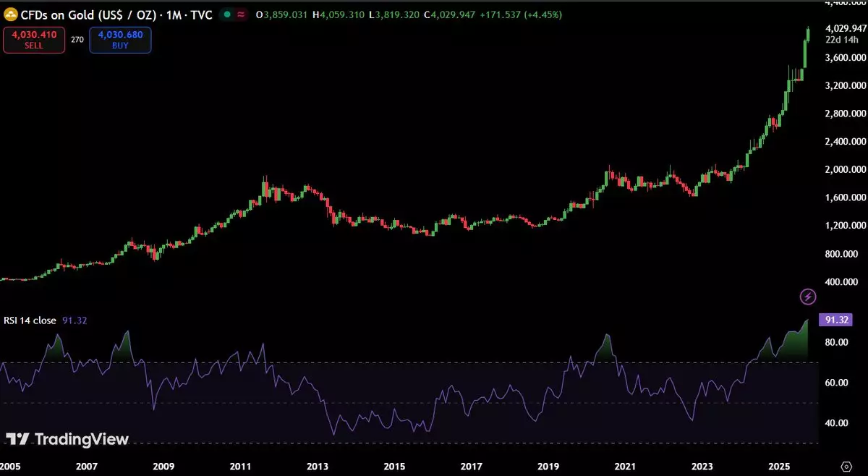Click the pink approximate-data indicator icon
Image resolution: width=868 pixels, height=476 pixels.
241,14
